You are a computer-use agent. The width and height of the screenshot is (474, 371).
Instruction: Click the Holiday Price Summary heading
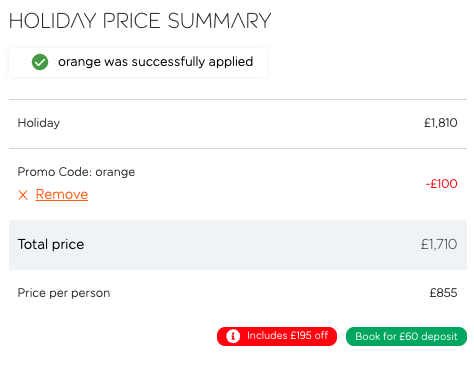click(x=140, y=21)
